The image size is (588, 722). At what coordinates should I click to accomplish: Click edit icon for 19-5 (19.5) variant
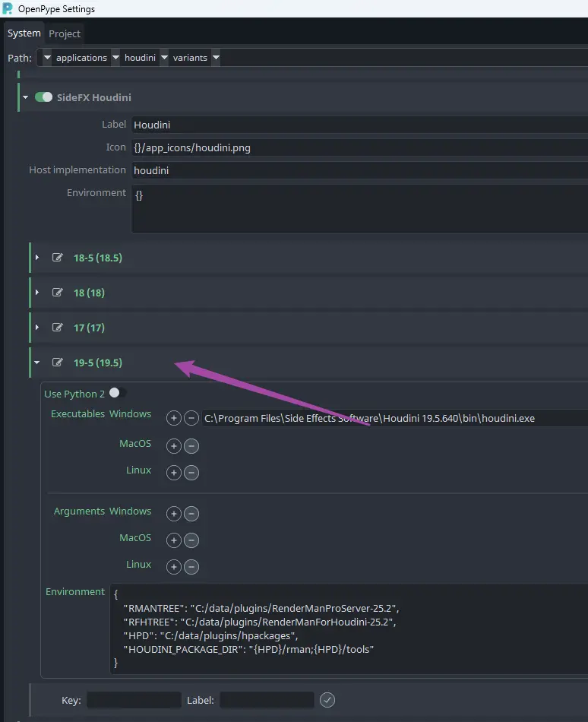point(58,363)
